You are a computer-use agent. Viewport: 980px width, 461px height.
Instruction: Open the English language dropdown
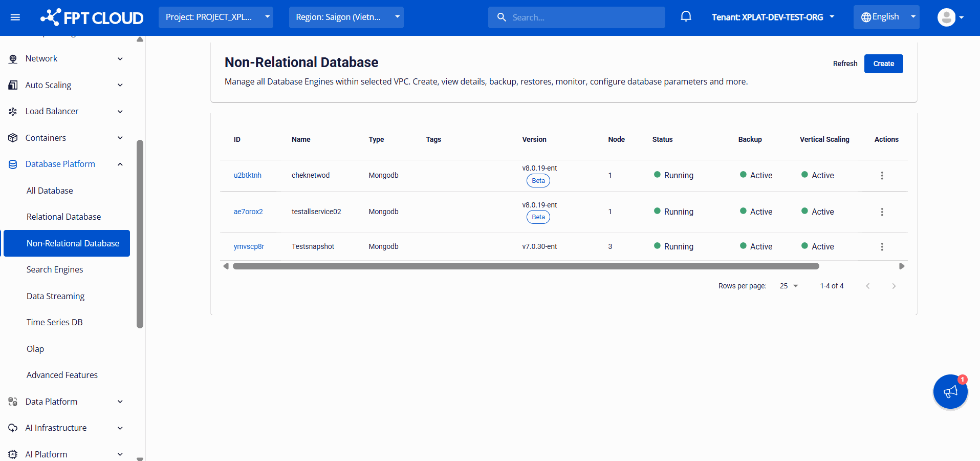(886, 17)
